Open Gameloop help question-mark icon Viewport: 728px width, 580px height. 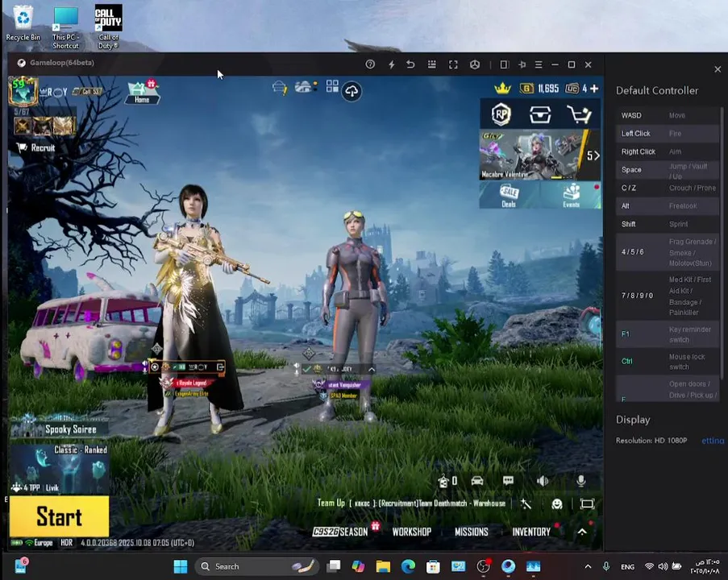pos(370,64)
